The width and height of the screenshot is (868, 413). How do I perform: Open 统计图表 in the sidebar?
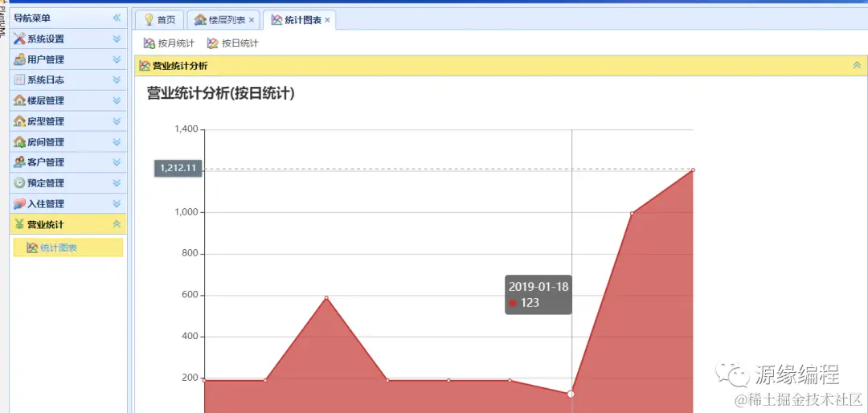click(68, 247)
